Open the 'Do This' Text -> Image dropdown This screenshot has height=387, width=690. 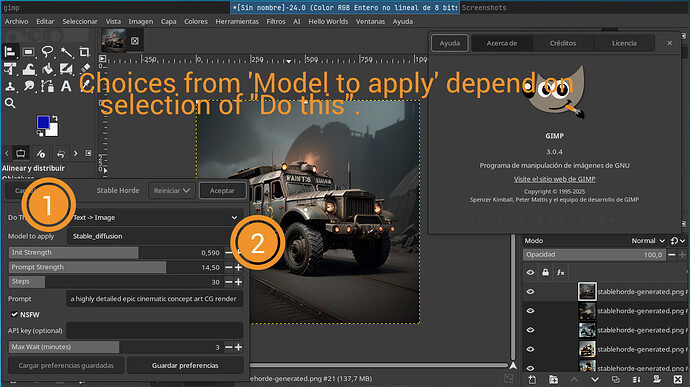click(x=155, y=217)
